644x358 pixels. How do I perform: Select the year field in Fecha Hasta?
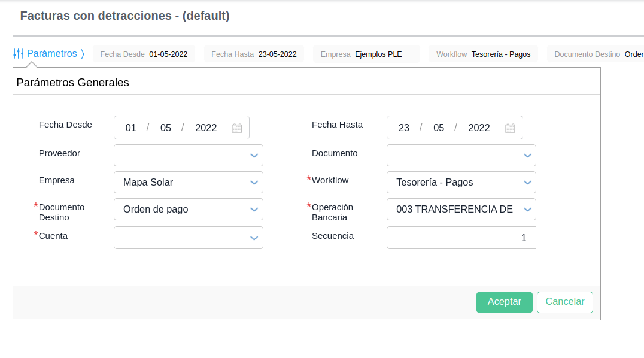tap(479, 128)
